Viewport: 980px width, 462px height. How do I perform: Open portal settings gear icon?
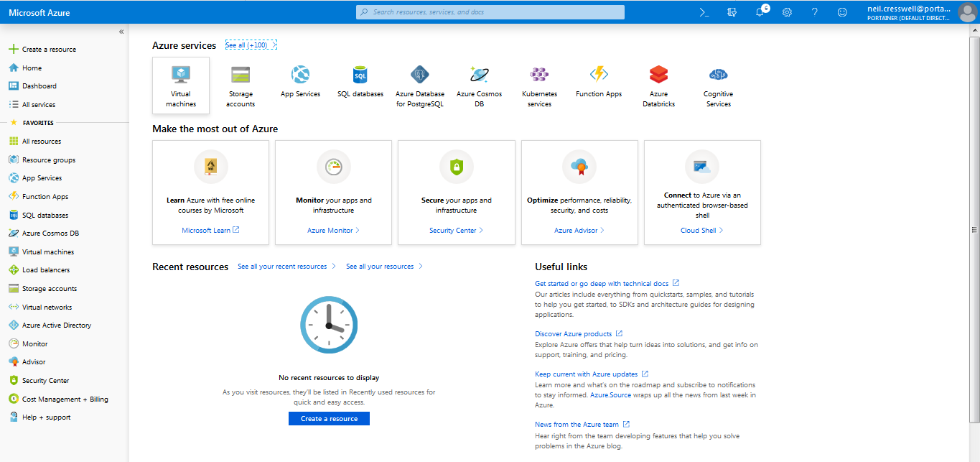click(x=787, y=12)
